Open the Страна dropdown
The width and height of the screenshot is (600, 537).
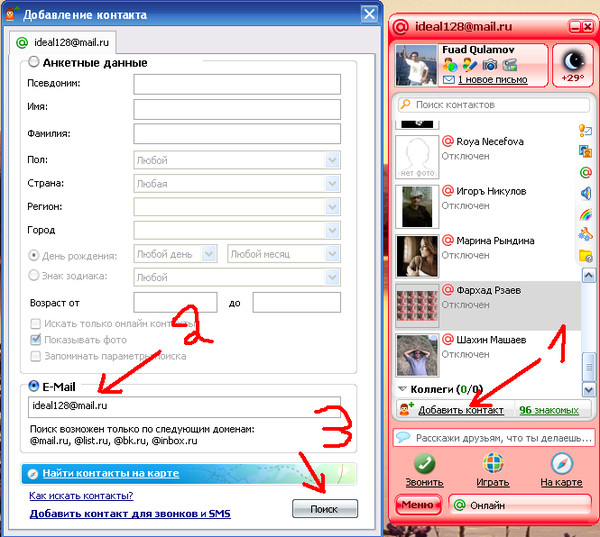(x=237, y=183)
